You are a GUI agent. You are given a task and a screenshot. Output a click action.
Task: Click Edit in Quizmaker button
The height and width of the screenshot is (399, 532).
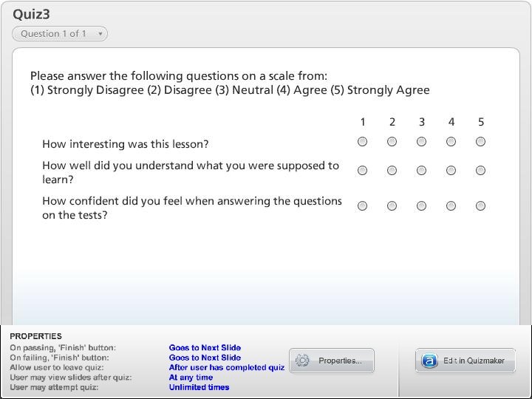click(x=465, y=361)
